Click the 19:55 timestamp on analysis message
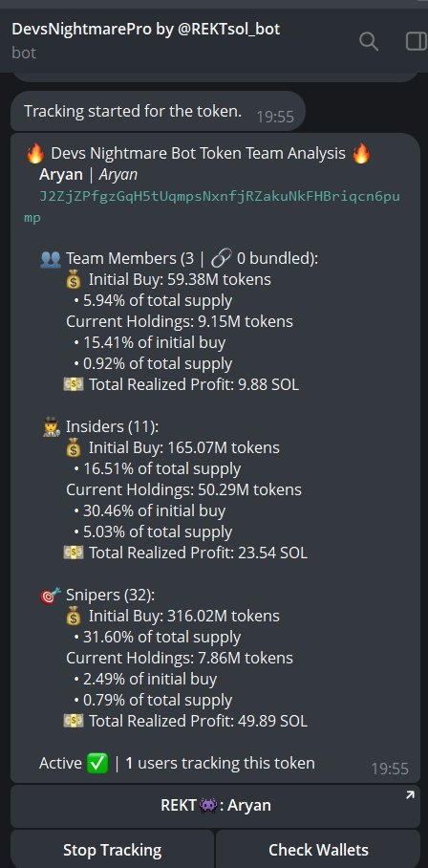 tap(390, 769)
